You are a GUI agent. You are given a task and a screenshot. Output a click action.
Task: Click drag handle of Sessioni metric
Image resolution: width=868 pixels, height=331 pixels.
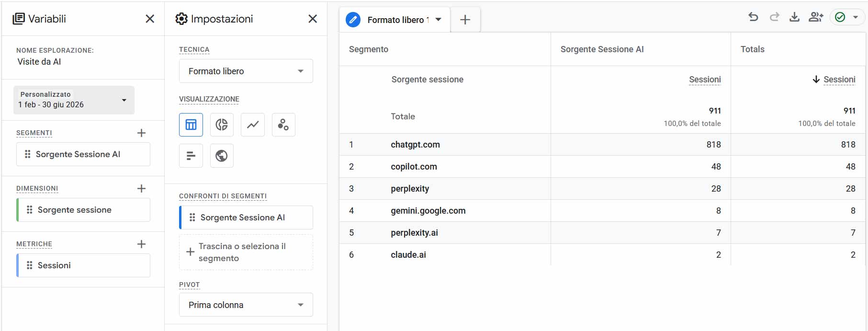[x=30, y=265]
